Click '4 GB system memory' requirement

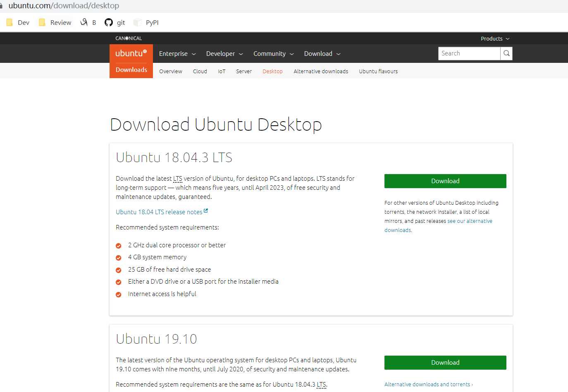click(157, 257)
